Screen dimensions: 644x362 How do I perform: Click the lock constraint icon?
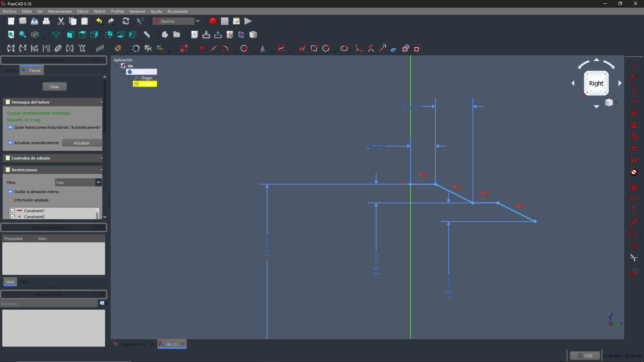click(x=634, y=187)
